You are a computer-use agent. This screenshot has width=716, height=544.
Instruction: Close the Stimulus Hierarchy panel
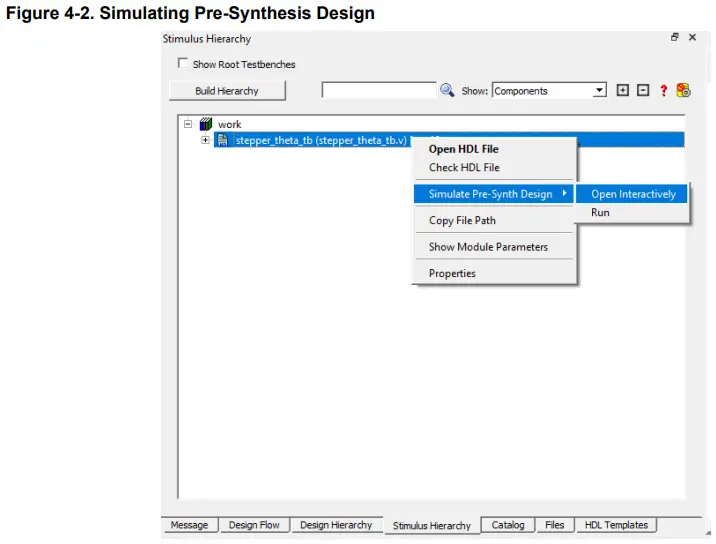pyautogui.click(x=692, y=37)
